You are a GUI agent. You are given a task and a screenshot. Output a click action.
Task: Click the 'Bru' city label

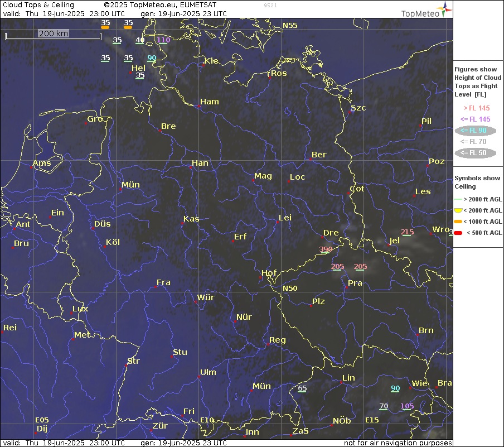[21, 244]
